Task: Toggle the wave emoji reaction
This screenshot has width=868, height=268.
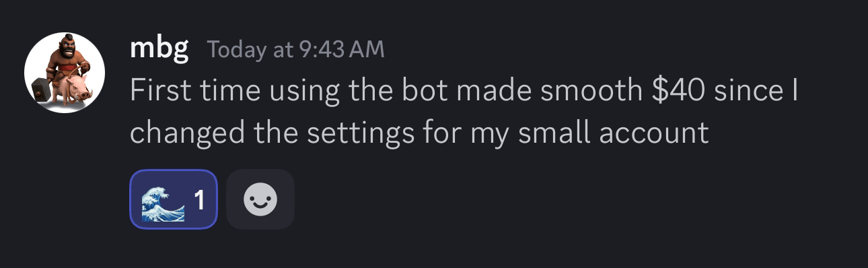Action: [x=174, y=199]
